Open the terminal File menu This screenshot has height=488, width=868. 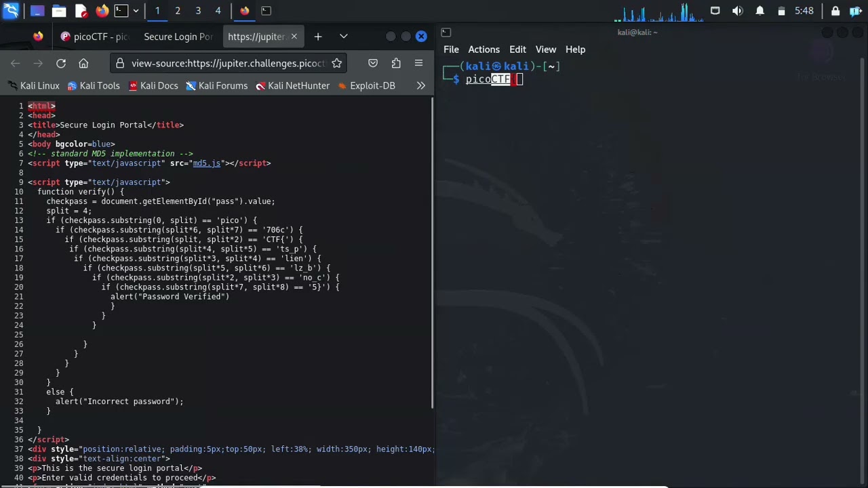click(451, 49)
